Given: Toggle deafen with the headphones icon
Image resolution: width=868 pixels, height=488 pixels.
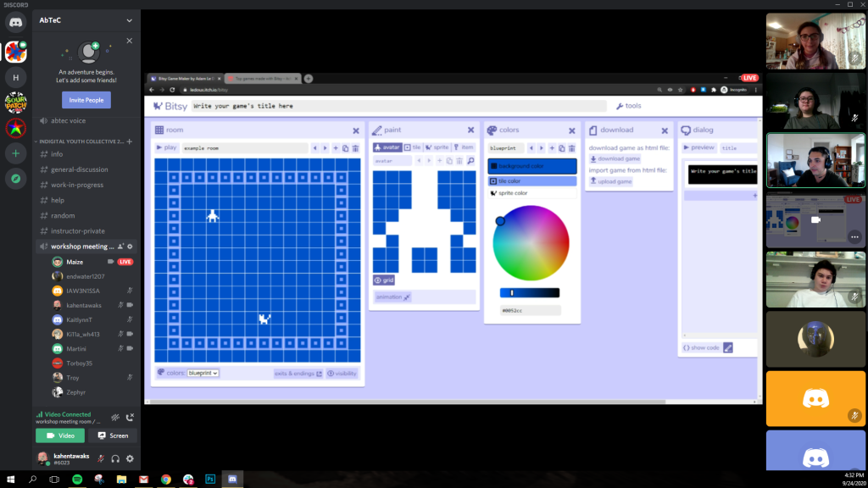Looking at the screenshot, I should (x=115, y=458).
